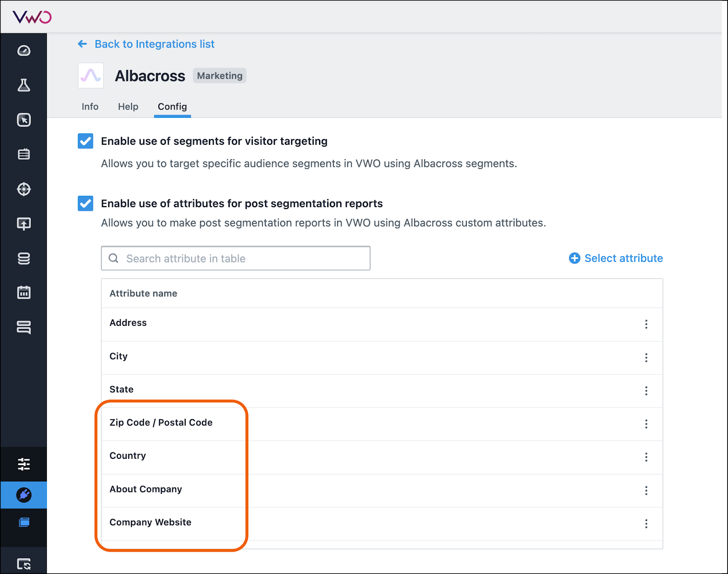Click the Albacross integration title

[x=150, y=76]
